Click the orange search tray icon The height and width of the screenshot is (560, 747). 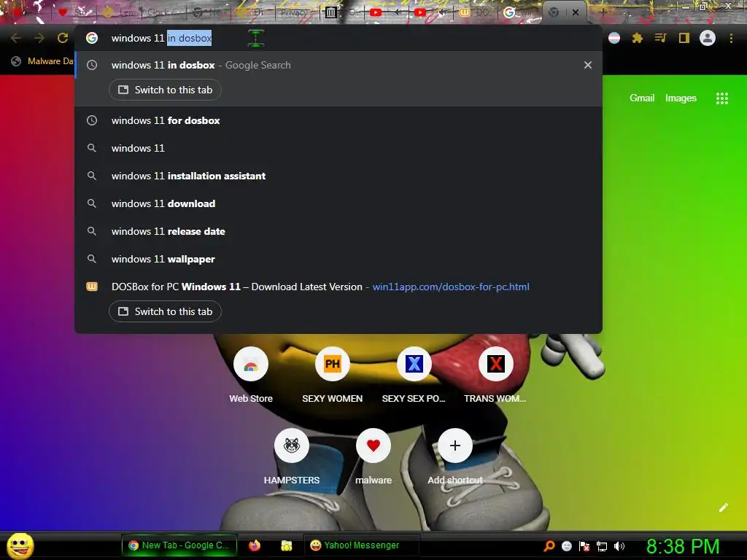tap(549, 545)
